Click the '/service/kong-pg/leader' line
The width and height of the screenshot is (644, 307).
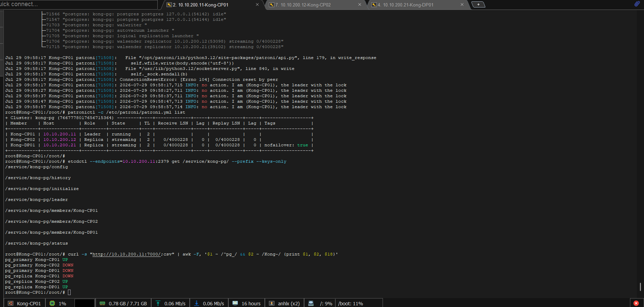37,200
